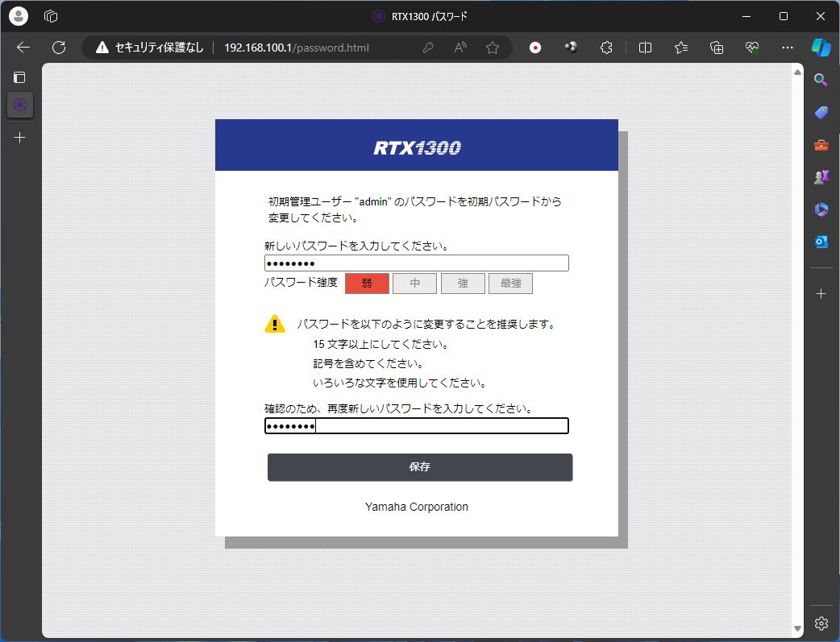Click the いろいろな文字を使用してください text

click(400, 383)
